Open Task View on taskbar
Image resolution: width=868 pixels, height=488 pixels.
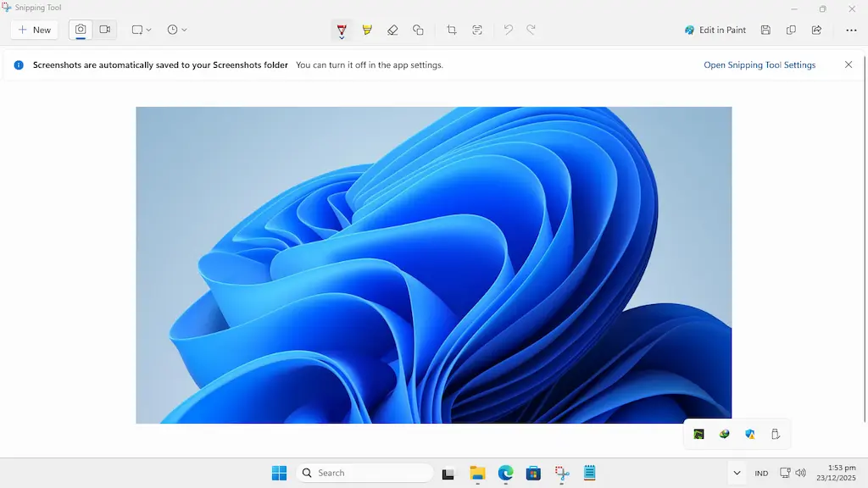[x=448, y=474]
